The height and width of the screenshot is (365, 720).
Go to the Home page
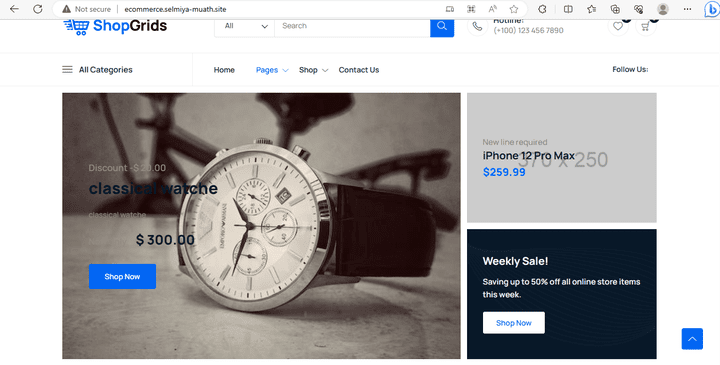(224, 70)
